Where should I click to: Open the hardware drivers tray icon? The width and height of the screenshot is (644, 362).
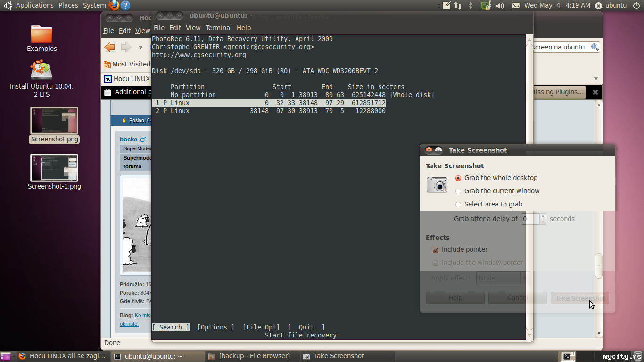(486, 5)
